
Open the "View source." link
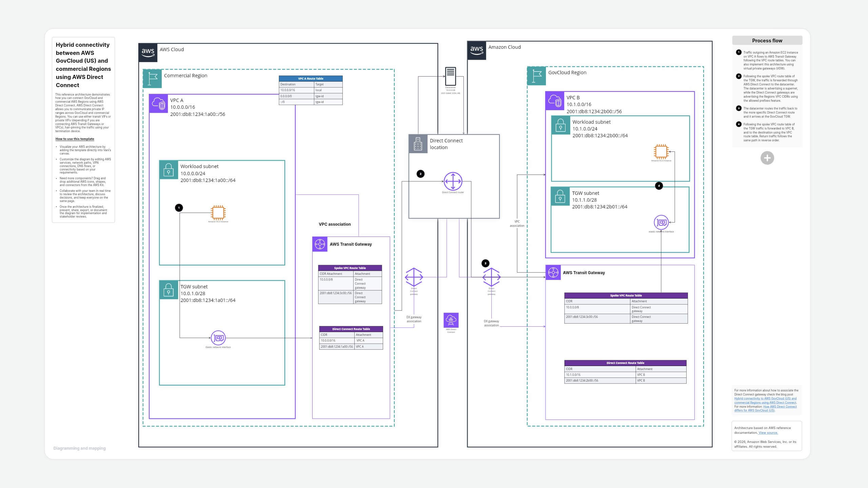768,433
